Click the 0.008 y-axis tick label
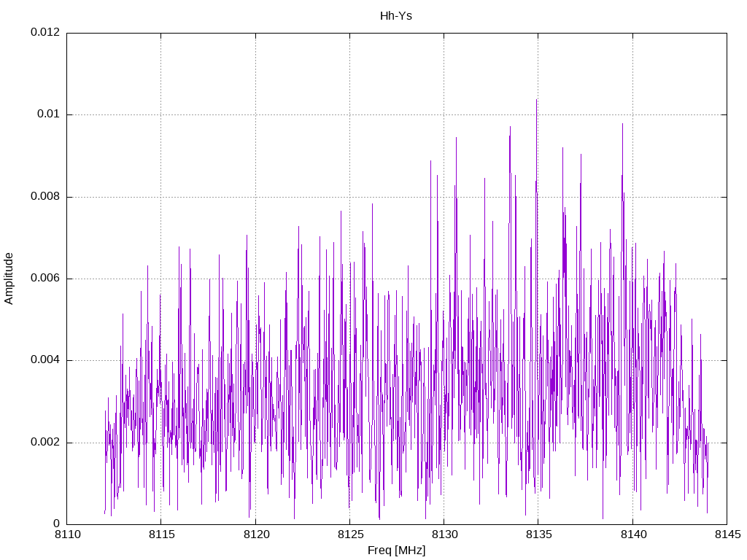747x560 pixels. click(x=45, y=196)
